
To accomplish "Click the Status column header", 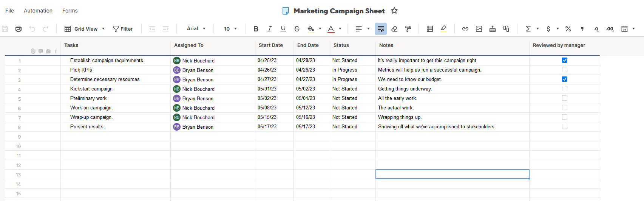I will pos(341,45).
